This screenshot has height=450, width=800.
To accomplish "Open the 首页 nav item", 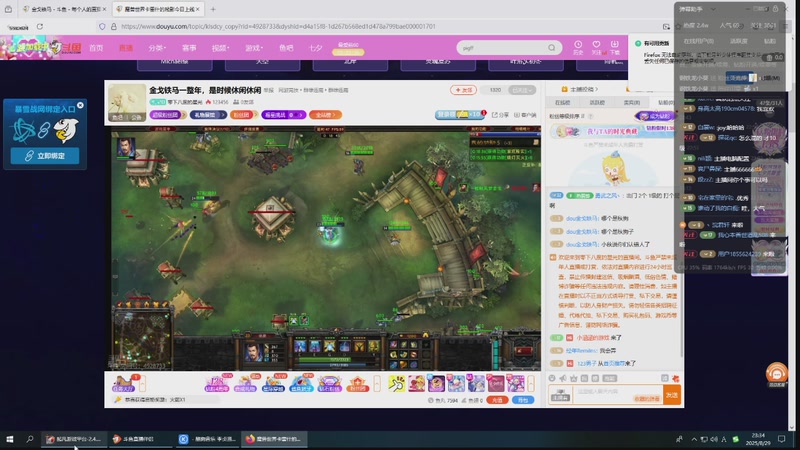I will tap(96, 48).
